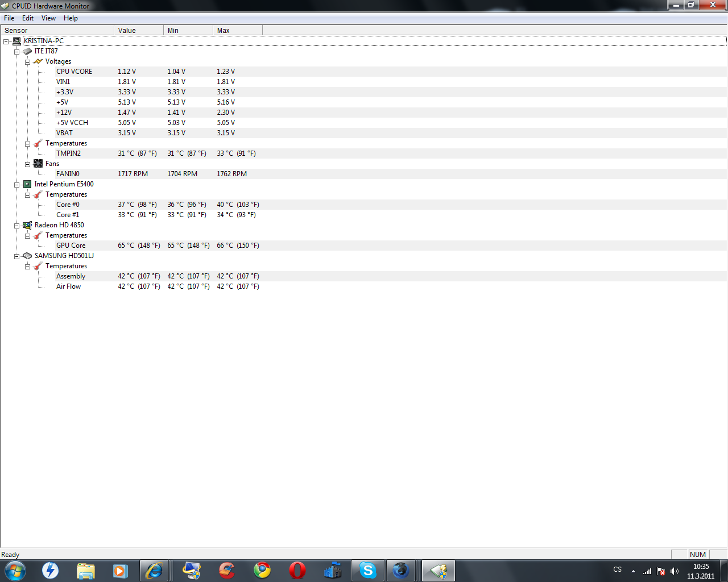Click the 2.30 V max value for +12V
This screenshot has height=582, width=728.
[226, 113]
